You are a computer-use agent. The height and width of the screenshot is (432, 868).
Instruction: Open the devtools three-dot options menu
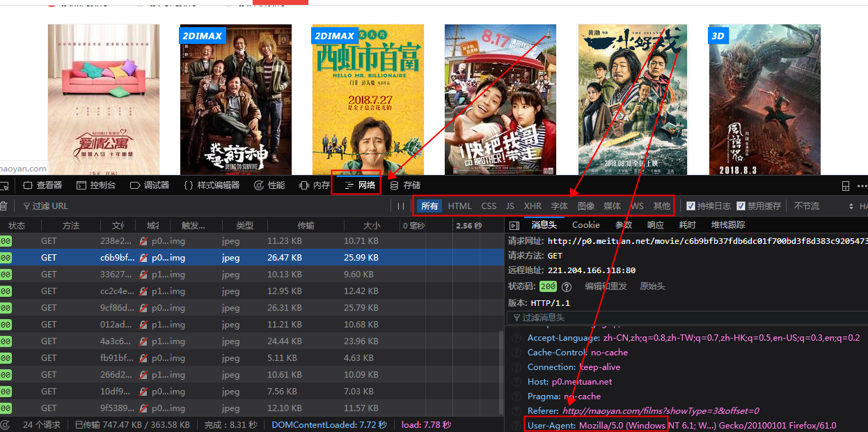862,186
